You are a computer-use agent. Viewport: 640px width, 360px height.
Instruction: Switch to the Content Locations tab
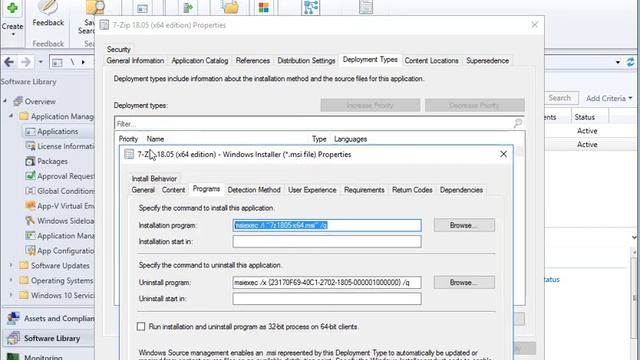[x=431, y=60]
